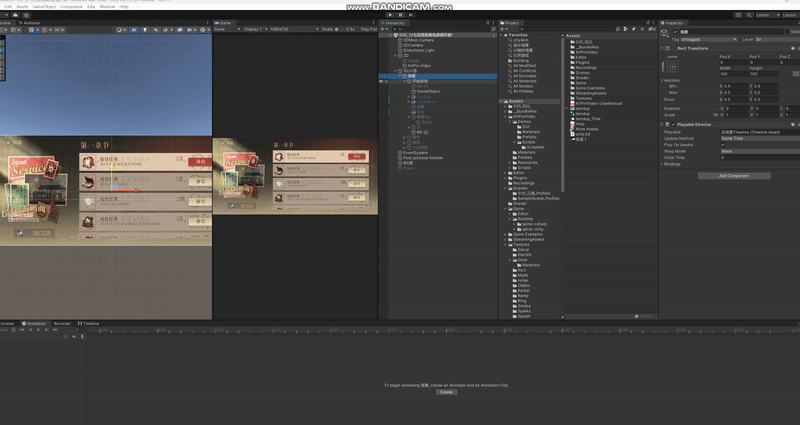
Task: Toggle the Playable Director enabled checkbox
Action: coord(673,124)
